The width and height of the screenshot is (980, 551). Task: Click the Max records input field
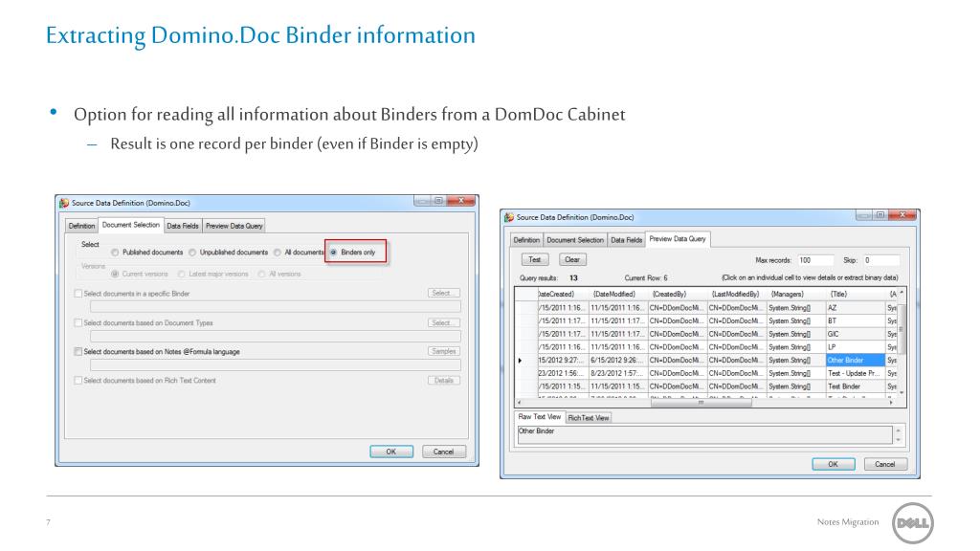pyautogui.click(x=815, y=260)
